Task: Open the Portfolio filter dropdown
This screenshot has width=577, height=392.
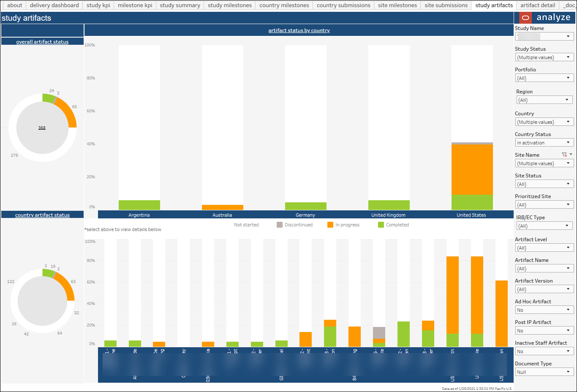Action: (544, 78)
